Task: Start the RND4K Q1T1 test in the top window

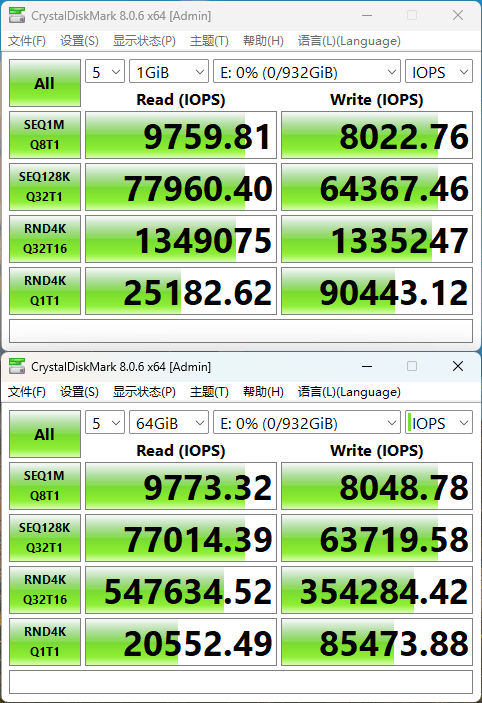Action: tap(45, 291)
